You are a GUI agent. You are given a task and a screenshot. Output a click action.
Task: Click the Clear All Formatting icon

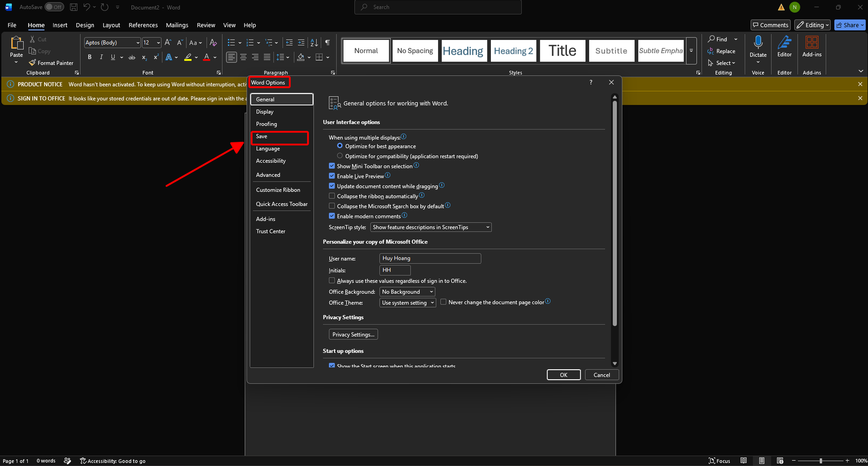pyautogui.click(x=213, y=43)
